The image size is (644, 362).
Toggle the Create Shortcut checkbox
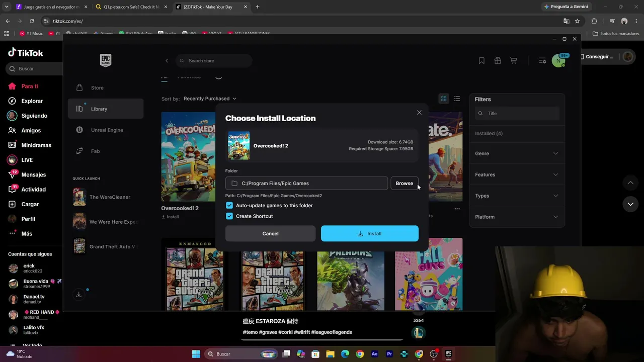coord(229,216)
